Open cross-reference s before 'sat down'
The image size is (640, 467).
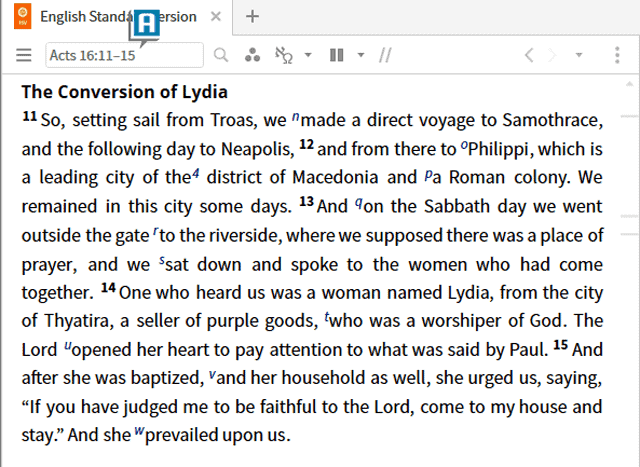pyautogui.click(x=162, y=261)
